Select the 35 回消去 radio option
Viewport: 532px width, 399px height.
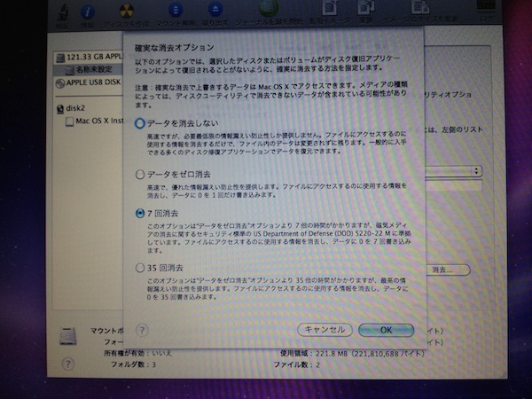pyautogui.click(x=140, y=268)
